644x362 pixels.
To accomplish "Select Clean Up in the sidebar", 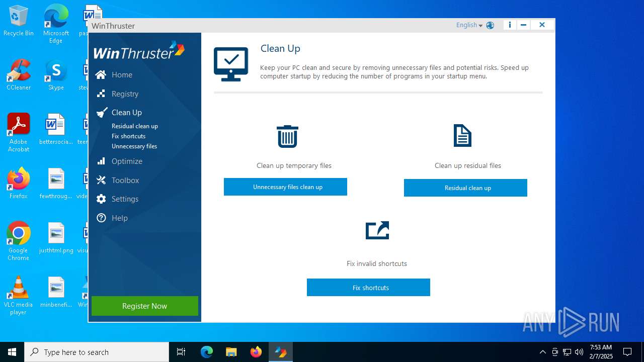I will pos(126,113).
